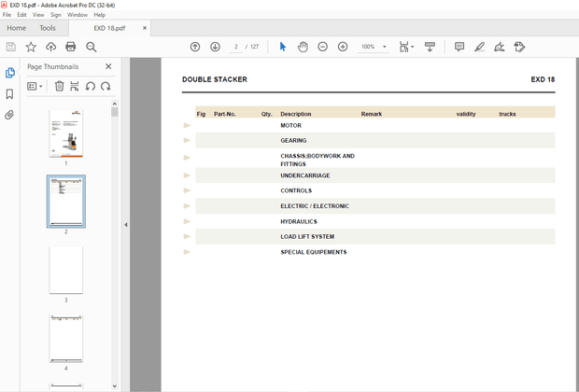The width and height of the screenshot is (579, 392).
Task: Open the Attachments paperclip panel
Action: tap(9, 115)
